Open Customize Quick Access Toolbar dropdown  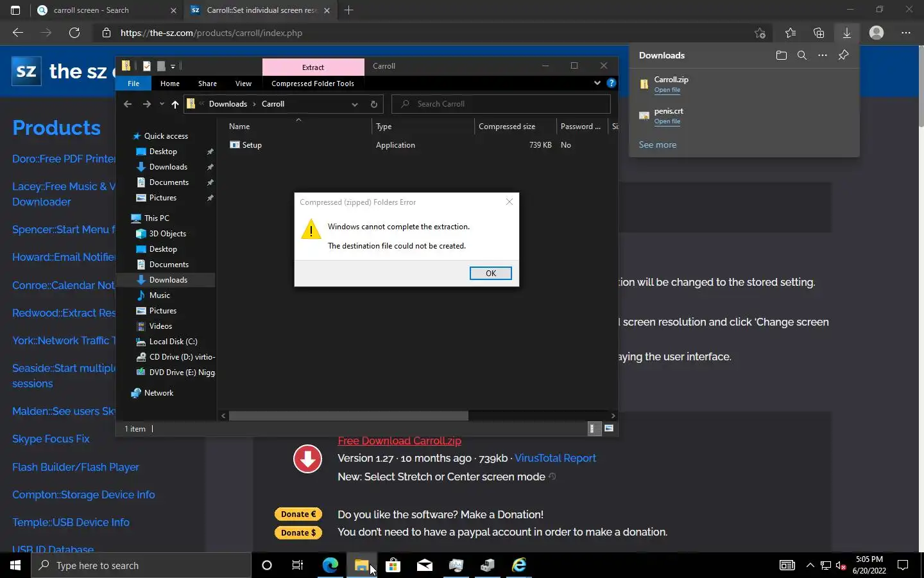tap(173, 66)
